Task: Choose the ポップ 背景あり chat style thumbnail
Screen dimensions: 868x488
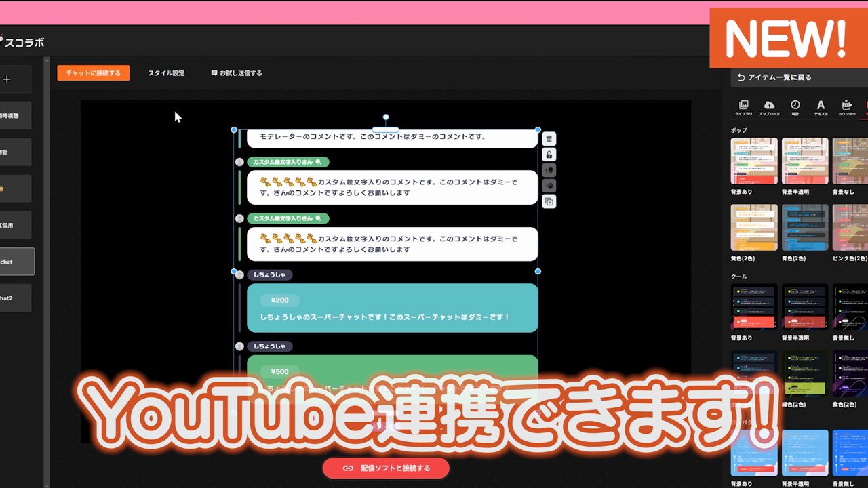Action: tap(754, 161)
